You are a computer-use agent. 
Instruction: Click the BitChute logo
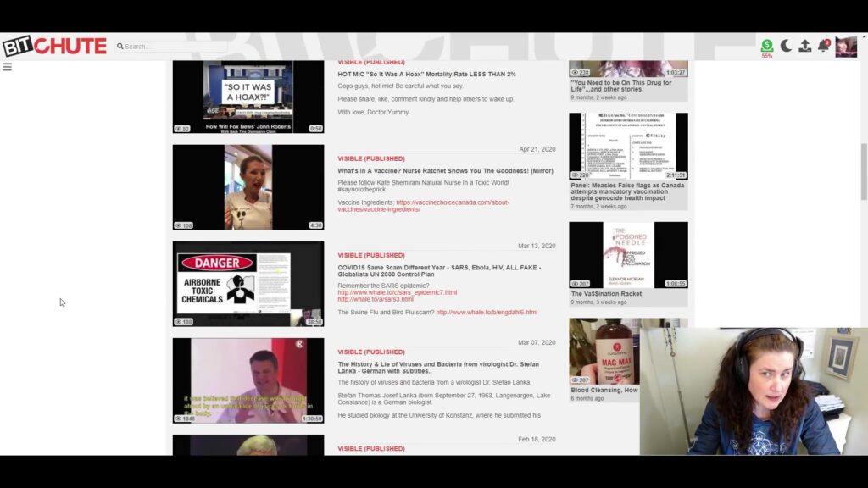[x=54, y=46]
